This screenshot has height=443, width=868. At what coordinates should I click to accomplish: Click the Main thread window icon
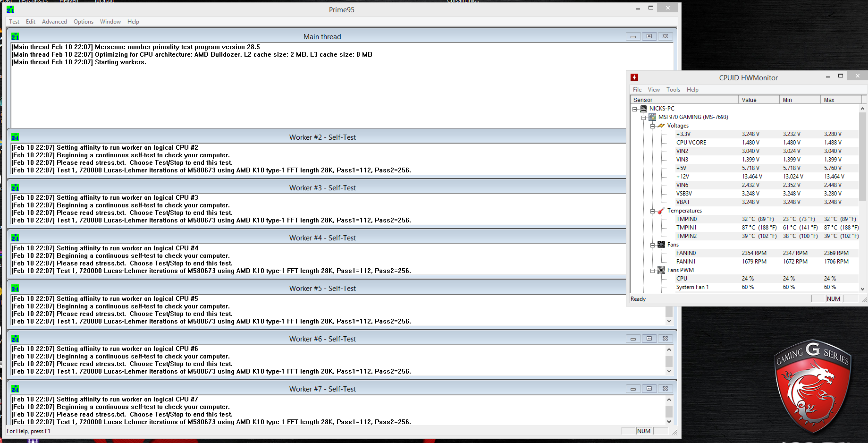15,36
